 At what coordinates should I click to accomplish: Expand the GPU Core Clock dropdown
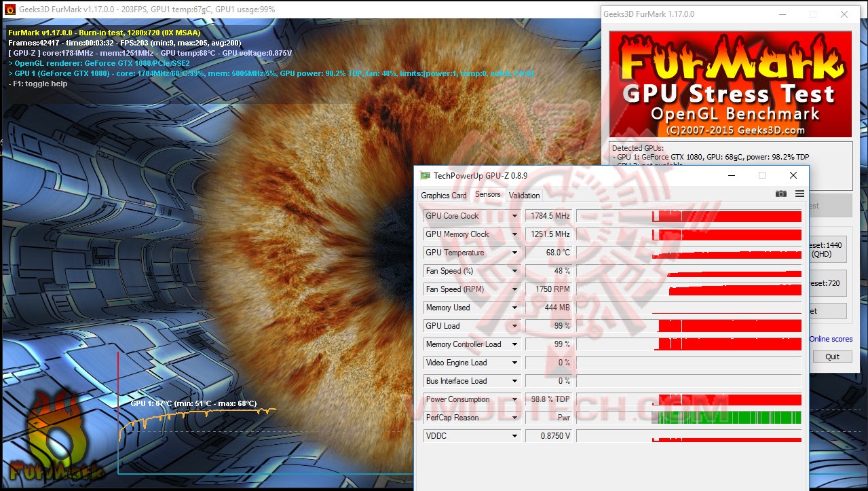click(x=514, y=216)
